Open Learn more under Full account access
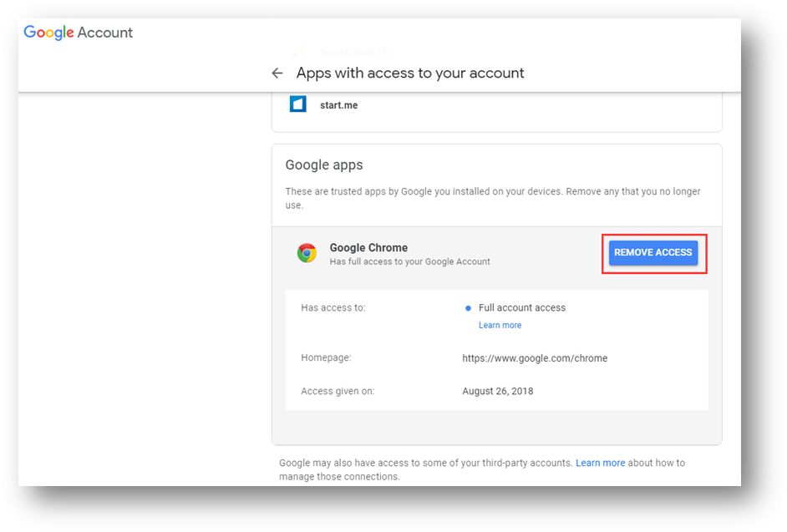Image resolution: width=787 pixels, height=532 pixels. point(500,325)
